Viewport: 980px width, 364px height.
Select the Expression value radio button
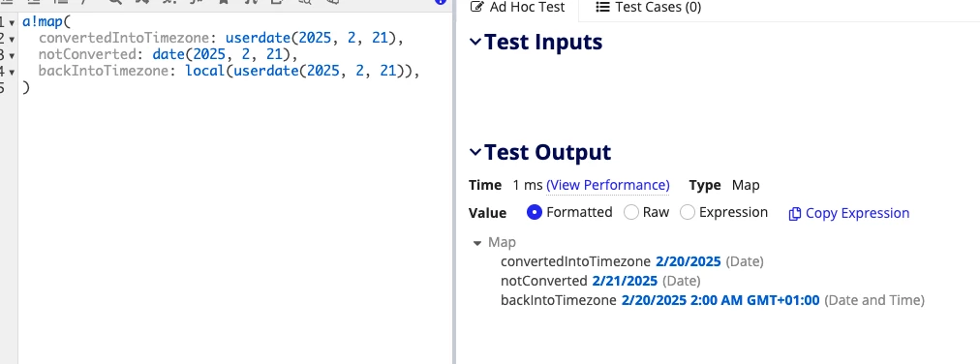point(688,212)
